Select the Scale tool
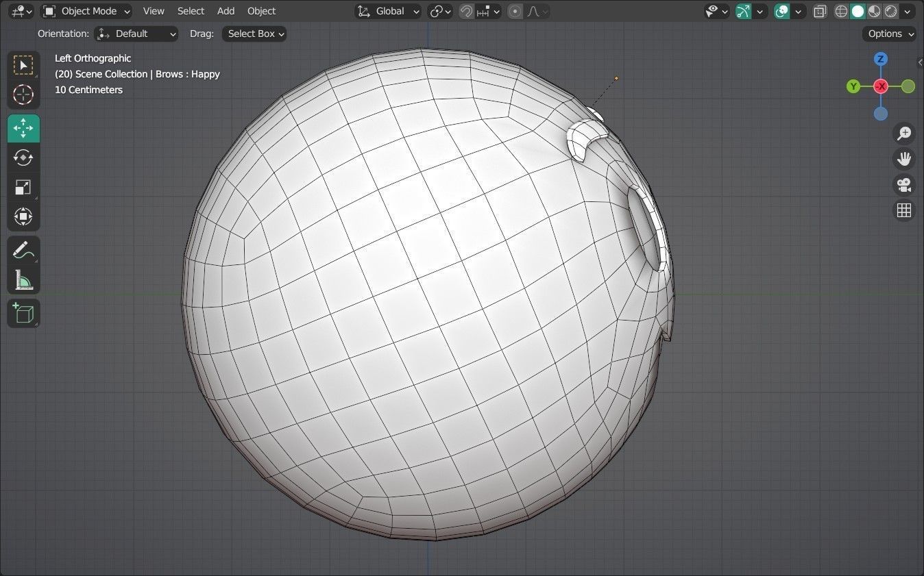924x576 pixels. coord(23,187)
